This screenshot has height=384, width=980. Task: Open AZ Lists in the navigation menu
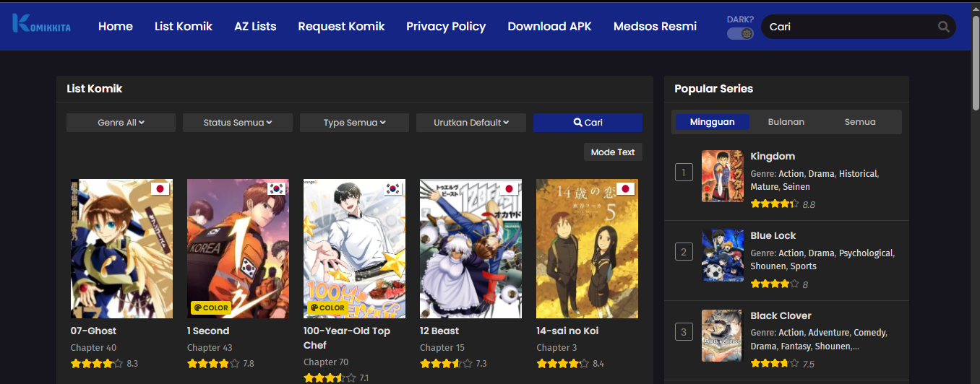tap(255, 26)
